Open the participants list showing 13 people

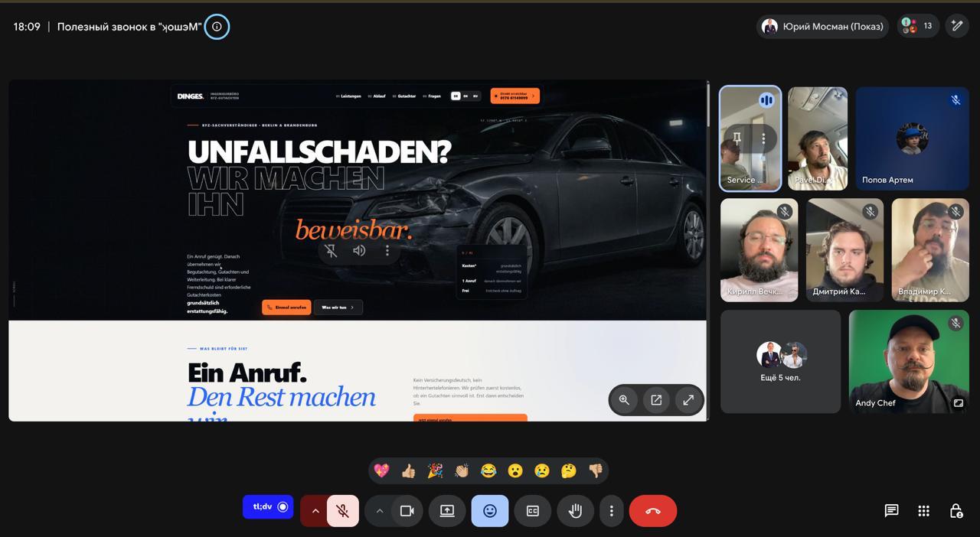pyautogui.click(x=918, y=26)
